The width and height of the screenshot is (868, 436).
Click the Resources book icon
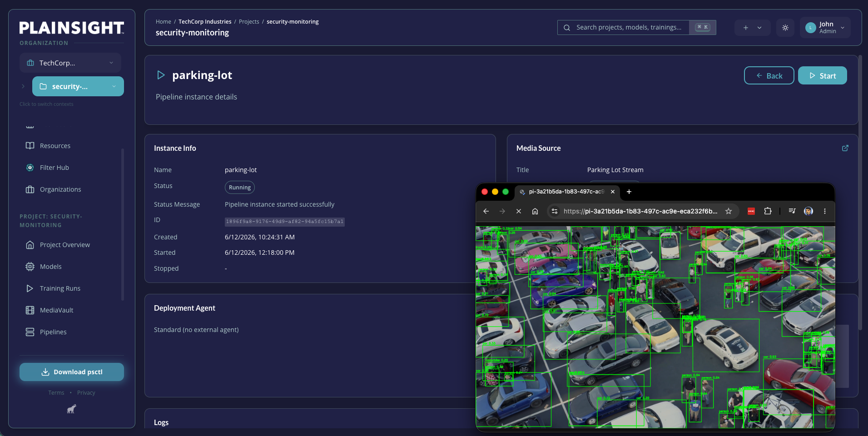coord(30,146)
